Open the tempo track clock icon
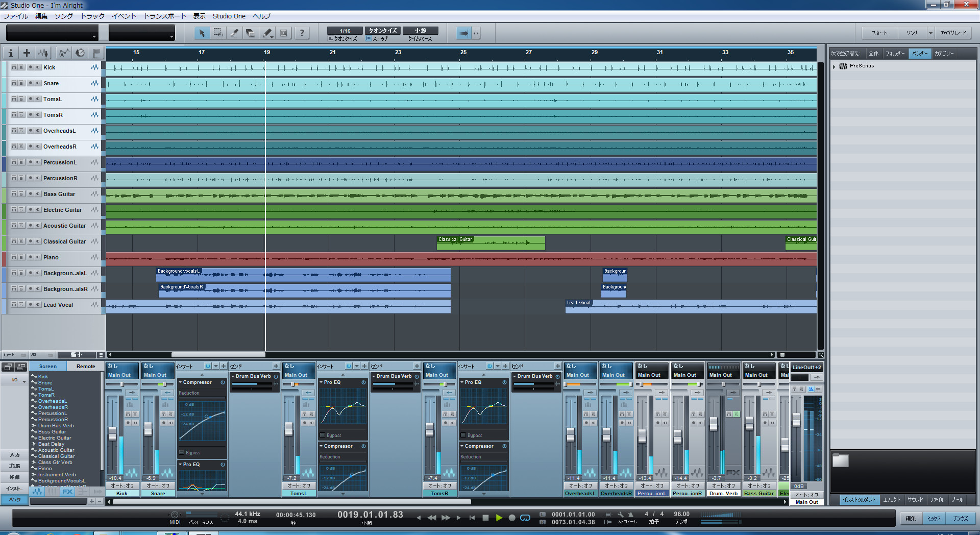This screenshot has height=535, width=980. click(x=80, y=53)
